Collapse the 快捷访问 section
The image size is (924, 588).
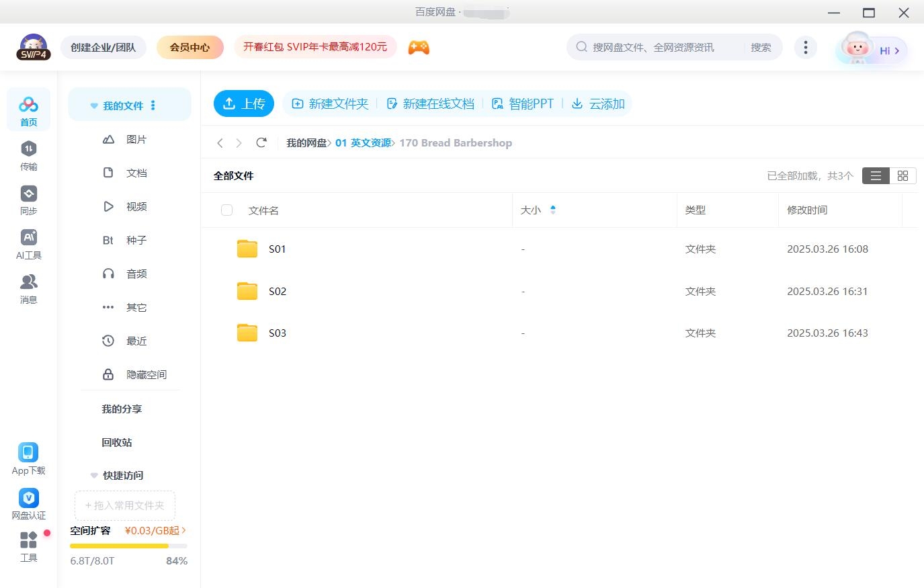[x=93, y=475]
